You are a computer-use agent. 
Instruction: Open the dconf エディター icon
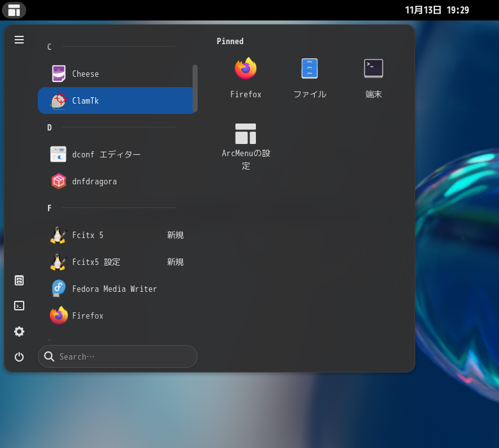point(59,154)
